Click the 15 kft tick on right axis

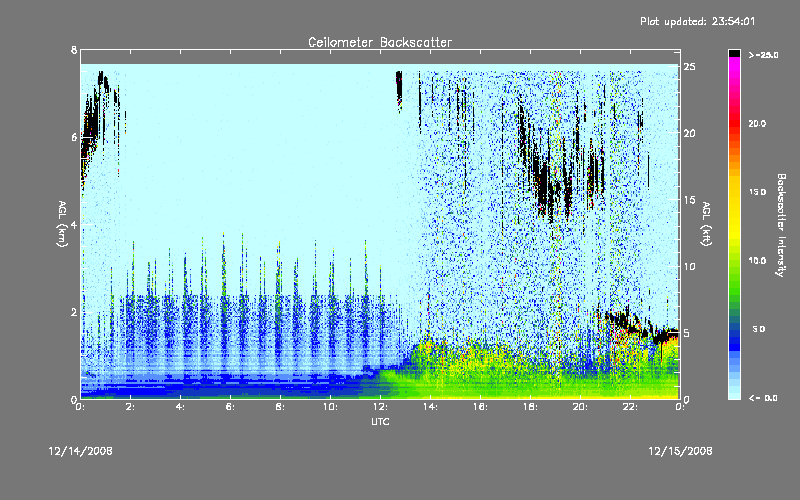pos(689,200)
